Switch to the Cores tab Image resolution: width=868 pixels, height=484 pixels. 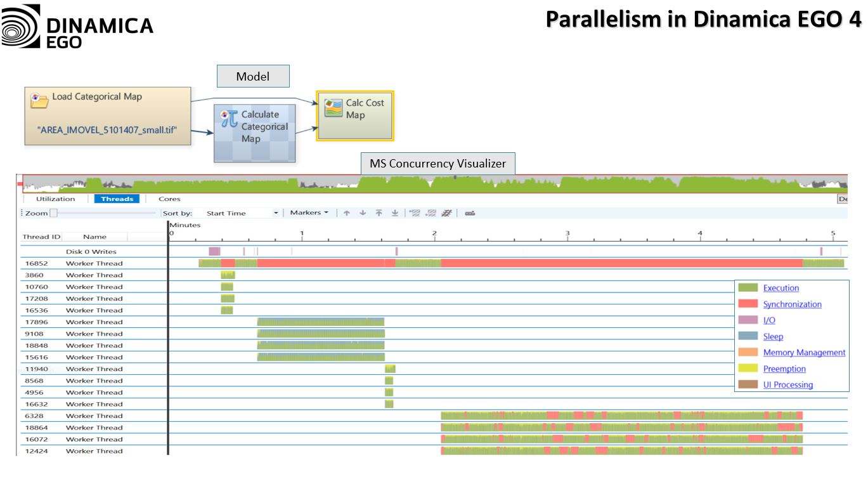(x=169, y=199)
